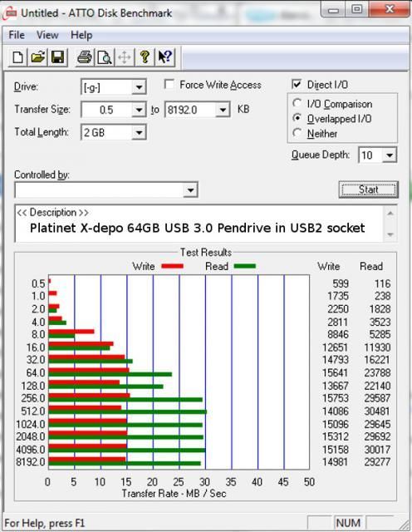Open the Help menu
The height and width of the screenshot is (532, 412).
pyautogui.click(x=81, y=35)
